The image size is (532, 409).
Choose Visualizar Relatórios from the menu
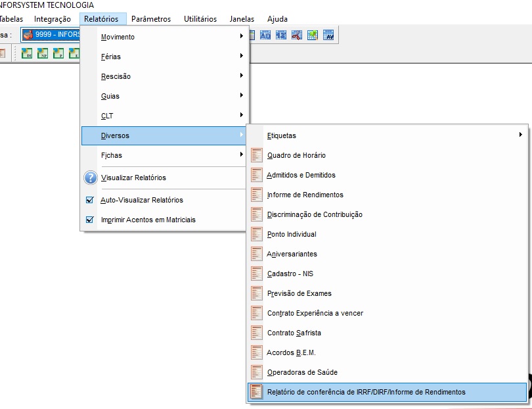(164, 178)
